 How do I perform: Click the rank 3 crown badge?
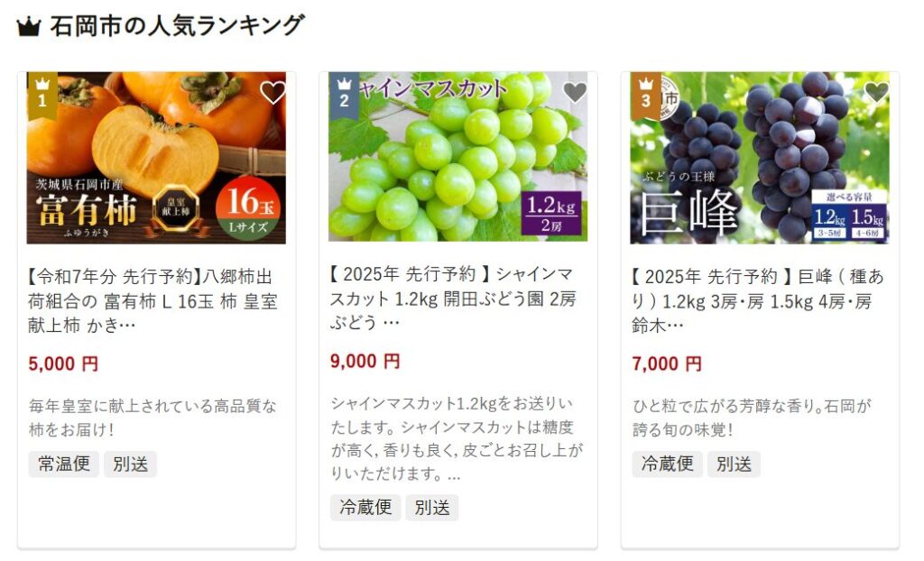[646, 95]
